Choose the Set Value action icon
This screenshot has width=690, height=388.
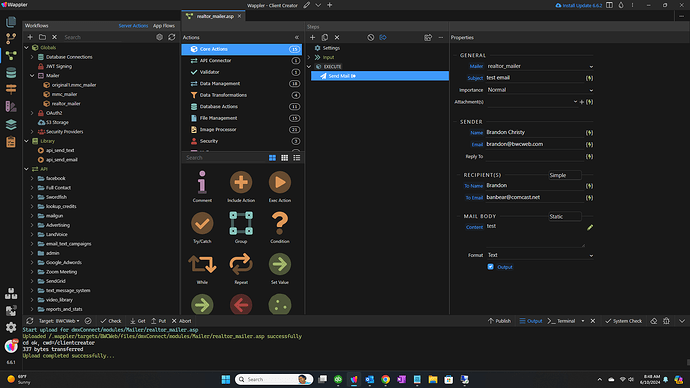280,264
